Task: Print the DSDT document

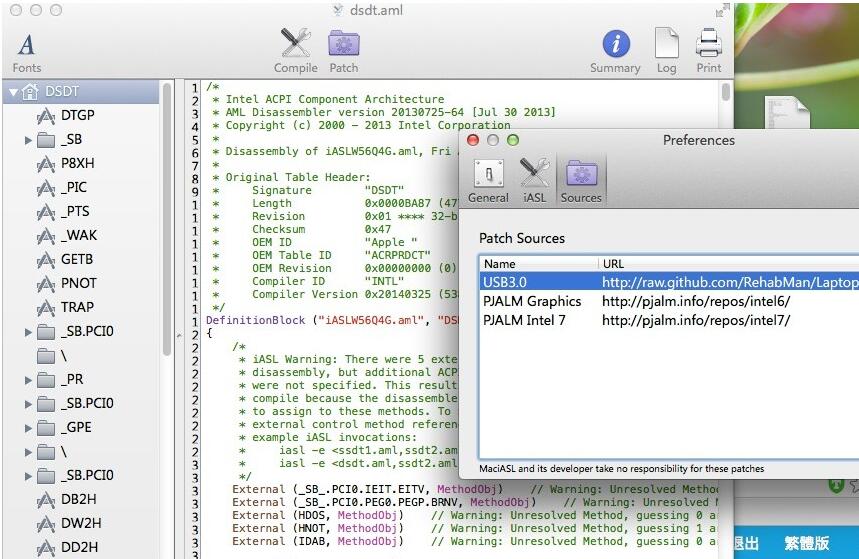Action: [x=708, y=51]
